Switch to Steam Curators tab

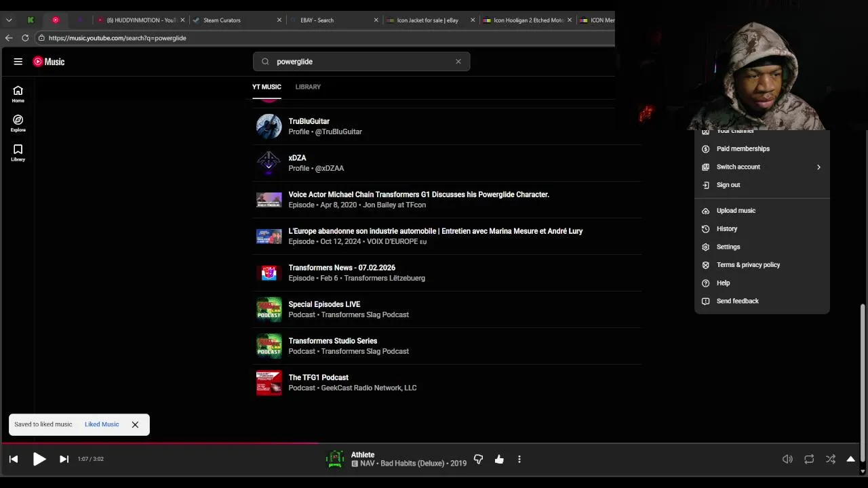point(237,20)
